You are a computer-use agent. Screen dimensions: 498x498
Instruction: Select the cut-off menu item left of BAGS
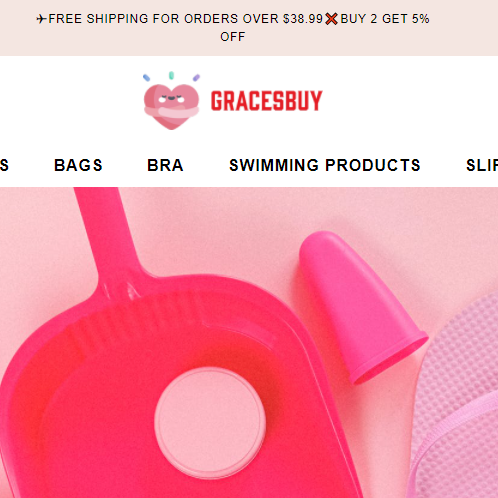(x=4, y=165)
